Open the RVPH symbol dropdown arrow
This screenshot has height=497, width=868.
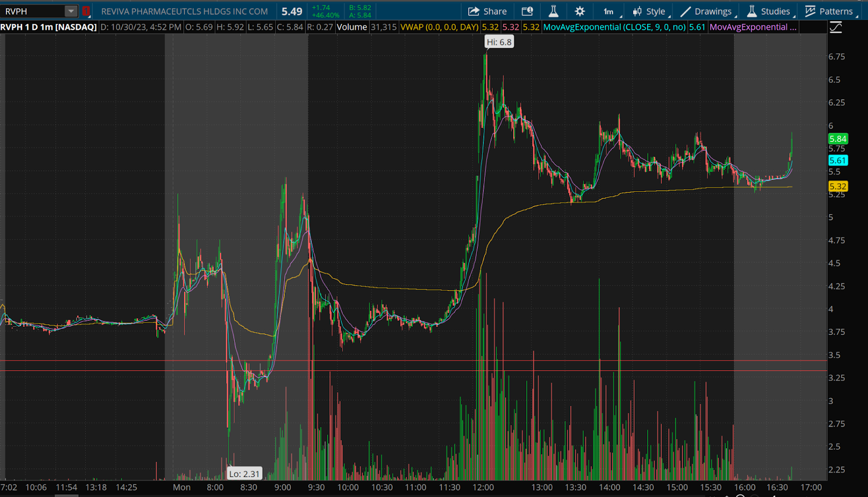point(71,11)
